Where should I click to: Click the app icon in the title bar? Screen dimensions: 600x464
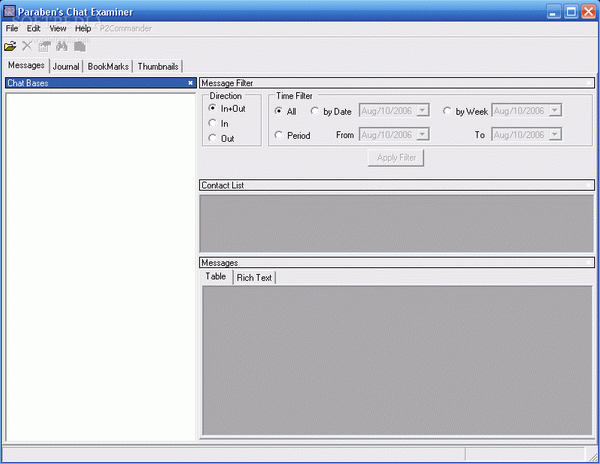click(x=9, y=11)
